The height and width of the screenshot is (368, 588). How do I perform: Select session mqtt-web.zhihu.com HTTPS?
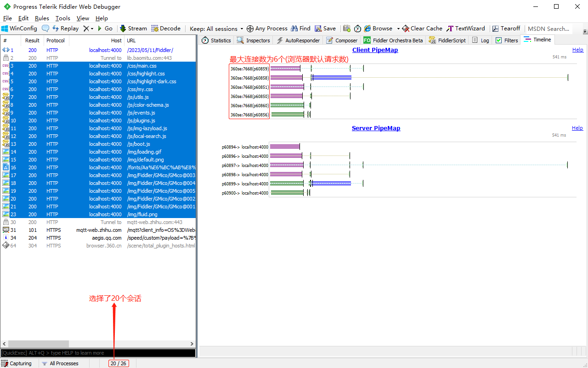coord(98,230)
